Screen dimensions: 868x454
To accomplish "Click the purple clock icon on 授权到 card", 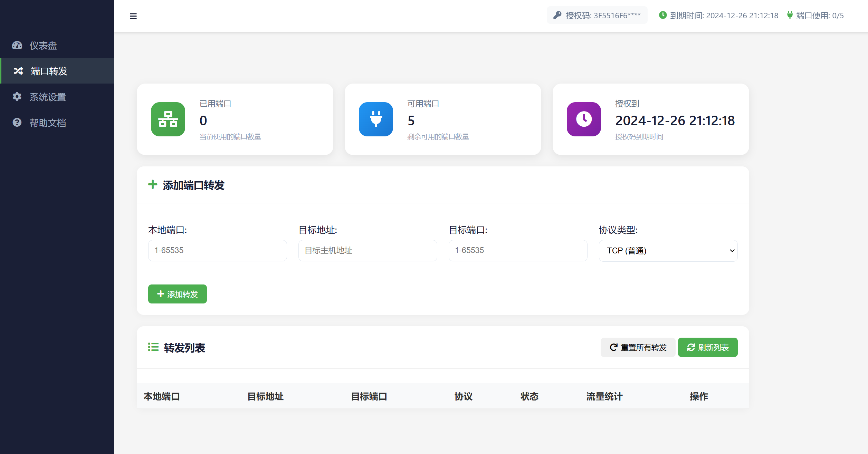I will click(x=583, y=119).
